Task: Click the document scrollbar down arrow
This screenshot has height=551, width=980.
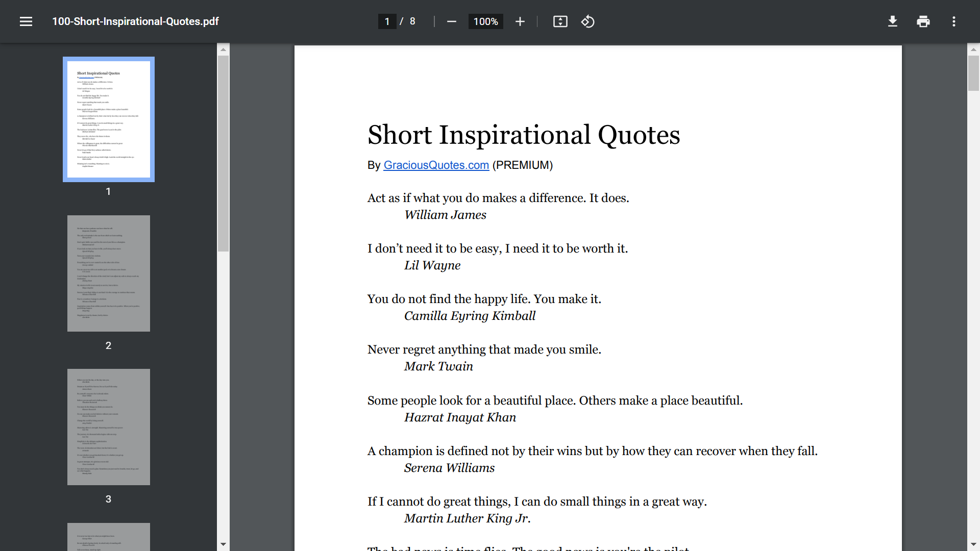Action: (973, 544)
